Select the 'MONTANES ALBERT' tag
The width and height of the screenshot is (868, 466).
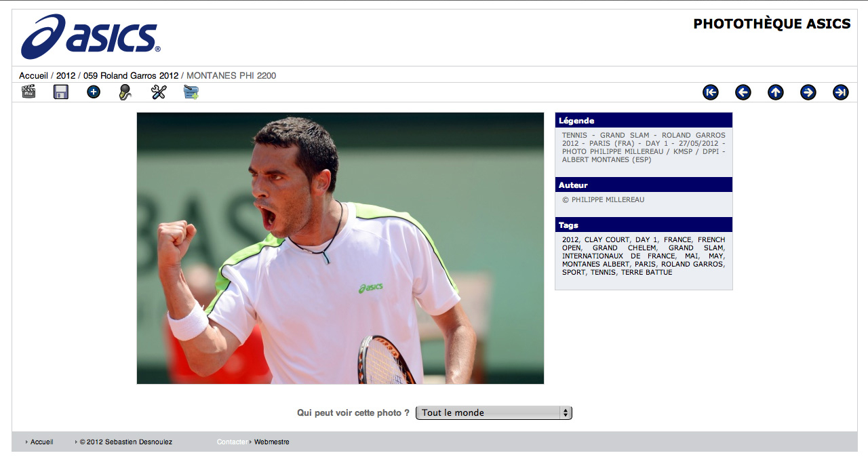(595, 264)
